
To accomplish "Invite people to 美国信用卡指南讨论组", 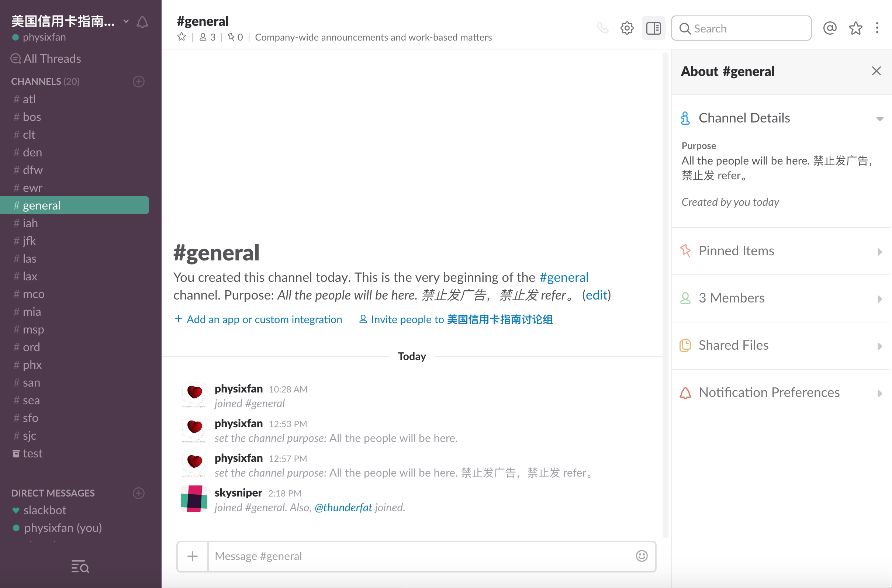I will coord(456,319).
